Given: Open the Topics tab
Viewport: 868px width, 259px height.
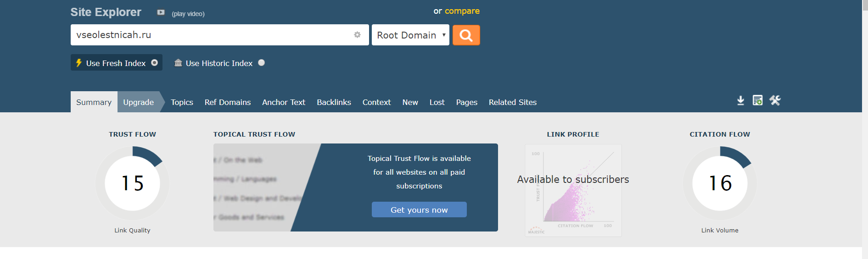Looking at the screenshot, I should (x=182, y=102).
